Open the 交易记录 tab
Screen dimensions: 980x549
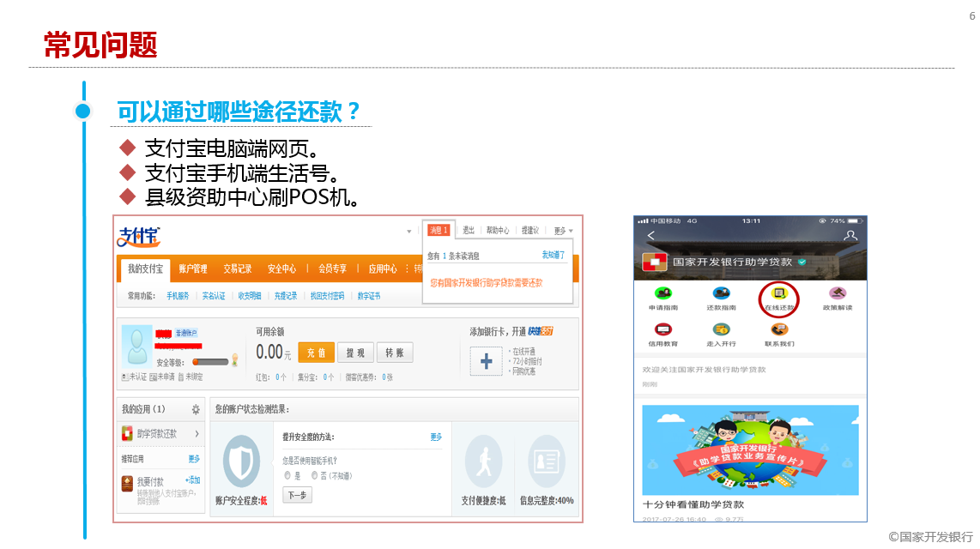pyautogui.click(x=238, y=268)
